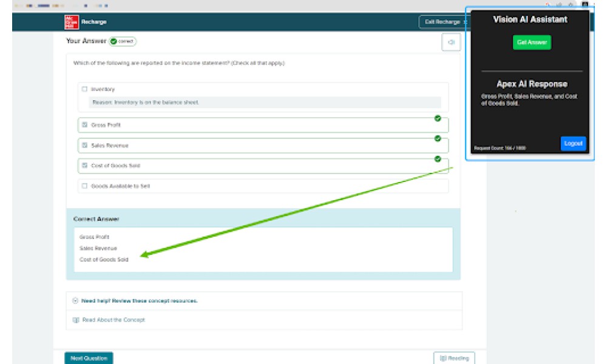Check the Inventory checkbox

84,89
